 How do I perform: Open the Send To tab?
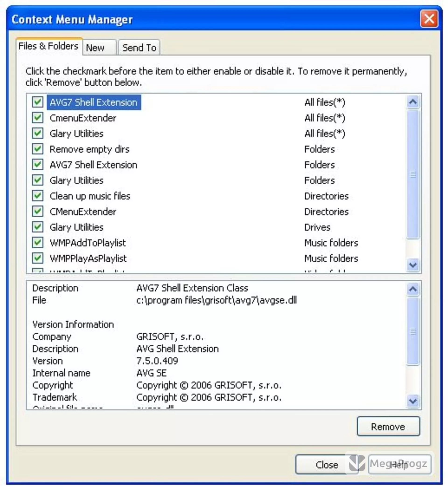139,48
